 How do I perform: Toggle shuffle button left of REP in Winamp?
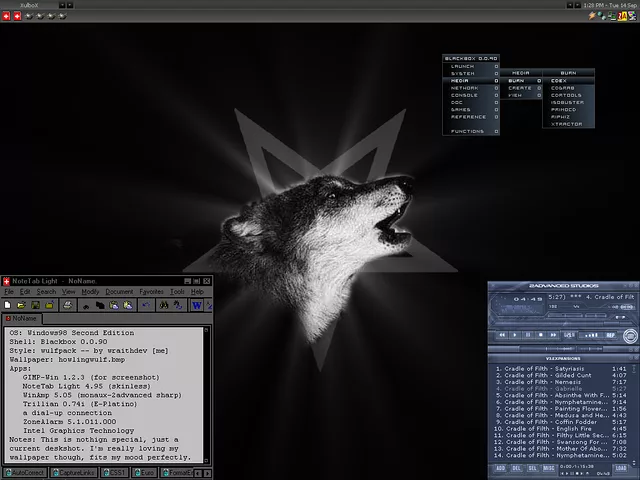pyautogui.click(x=591, y=335)
